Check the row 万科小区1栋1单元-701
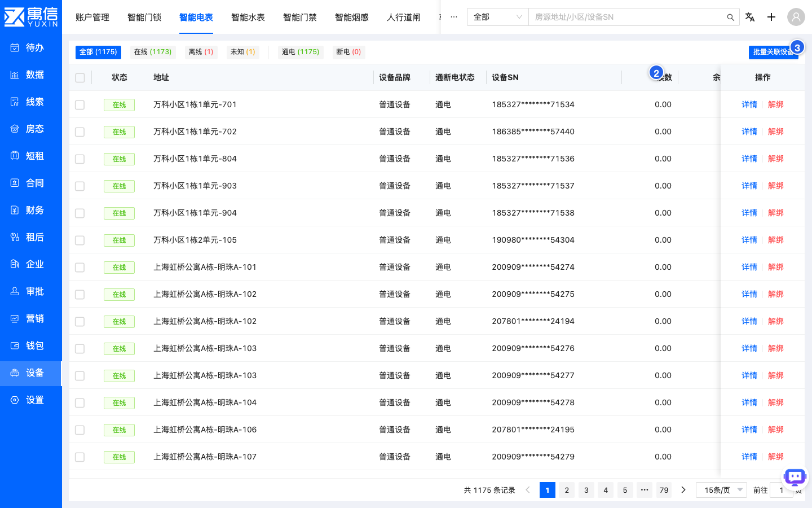Image resolution: width=812 pixels, height=508 pixels. tap(80, 105)
